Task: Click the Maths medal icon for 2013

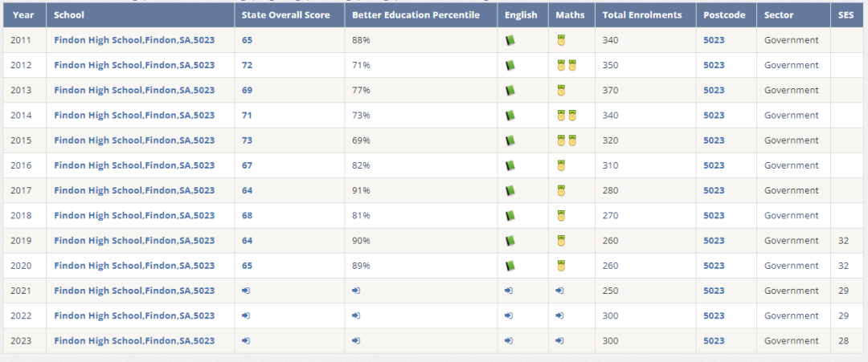Action: point(561,90)
